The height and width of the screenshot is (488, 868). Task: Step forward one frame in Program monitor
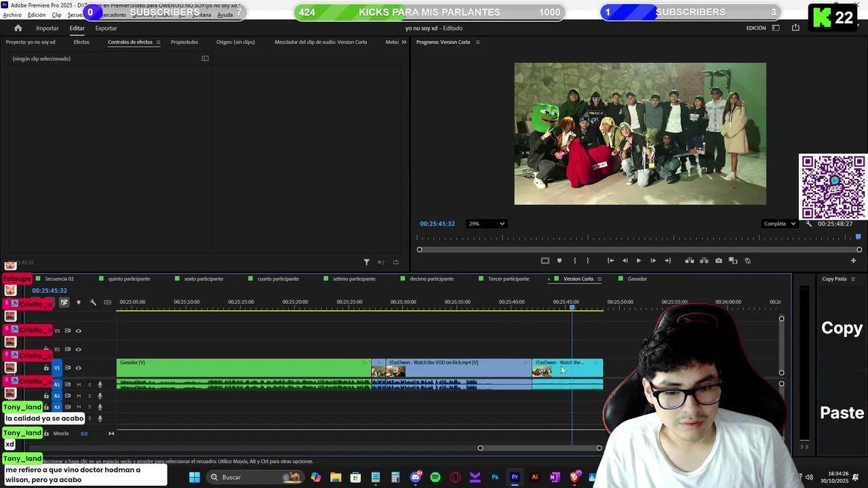click(x=653, y=261)
